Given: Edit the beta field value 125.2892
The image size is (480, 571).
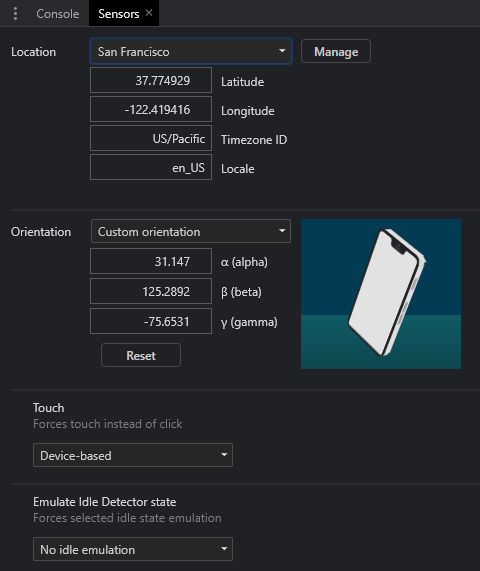Looking at the screenshot, I should pos(151,291).
